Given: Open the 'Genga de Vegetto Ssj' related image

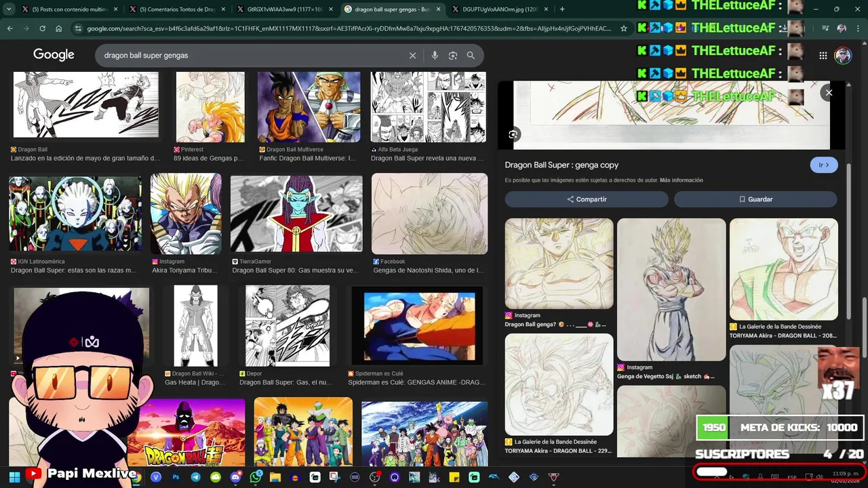Looking at the screenshot, I should point(671,289).
